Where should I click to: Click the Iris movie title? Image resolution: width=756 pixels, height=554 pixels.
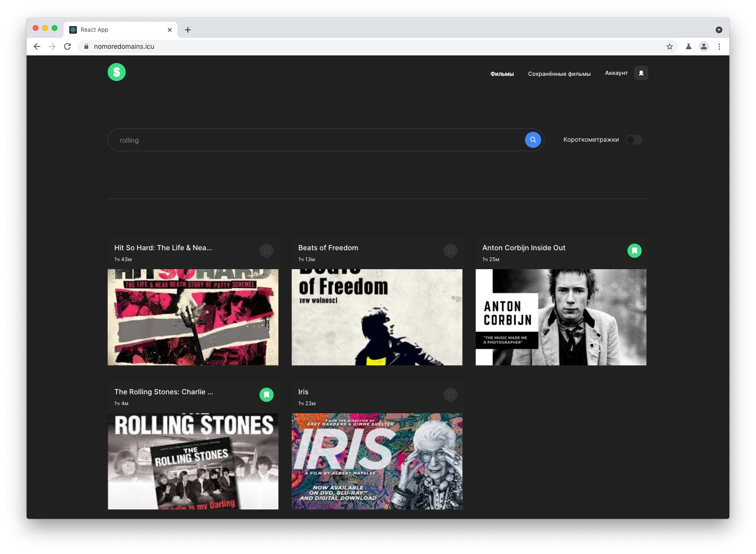tap(304, 392)
